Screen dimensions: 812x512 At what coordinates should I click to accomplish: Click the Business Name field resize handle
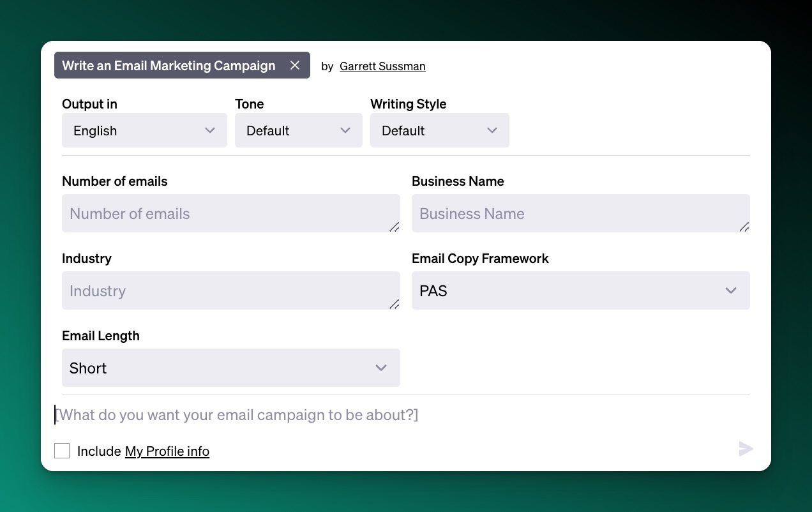(x=744, y=227)
